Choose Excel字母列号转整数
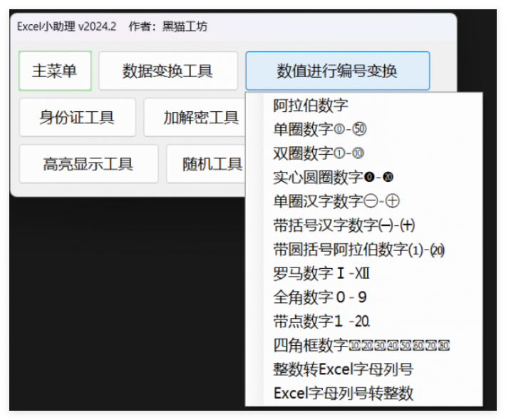 click(x=364, y=393)
